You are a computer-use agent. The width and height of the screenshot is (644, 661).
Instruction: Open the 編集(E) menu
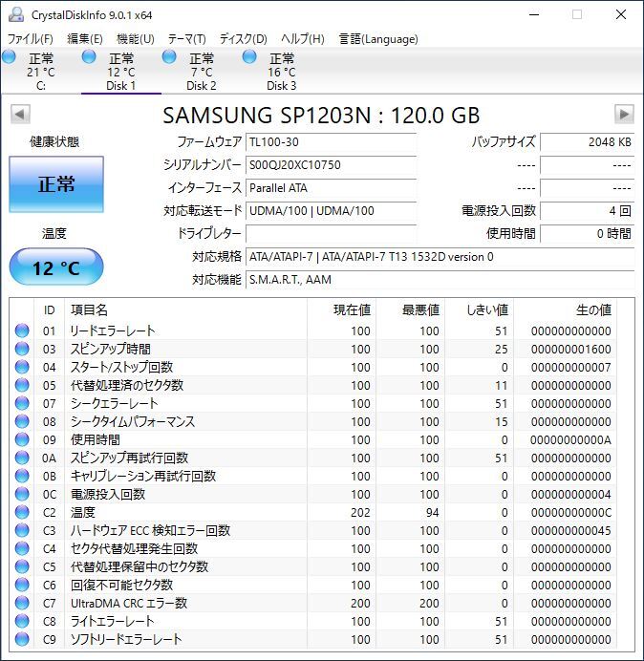85,39
